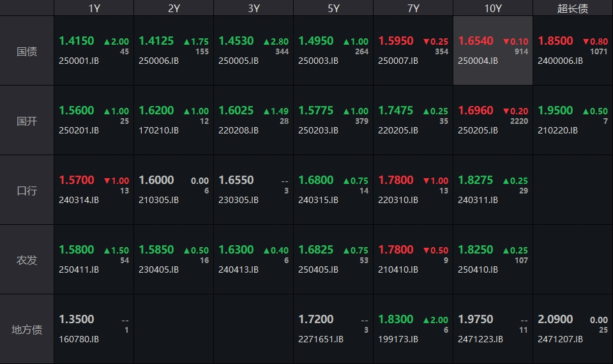Screen dimensions: 613x364
Task: Select the 地方债 row label
Action: [x=27, y=330]
